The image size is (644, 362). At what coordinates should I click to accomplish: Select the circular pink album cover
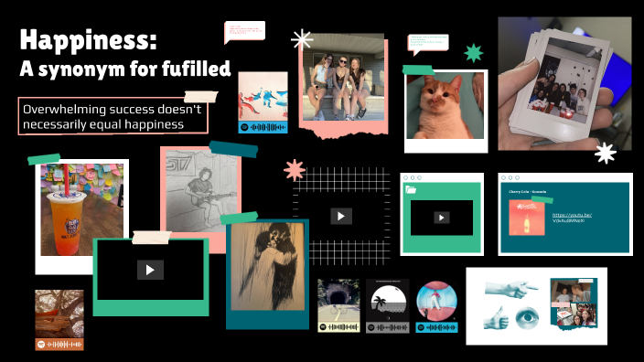click(436, 301)
